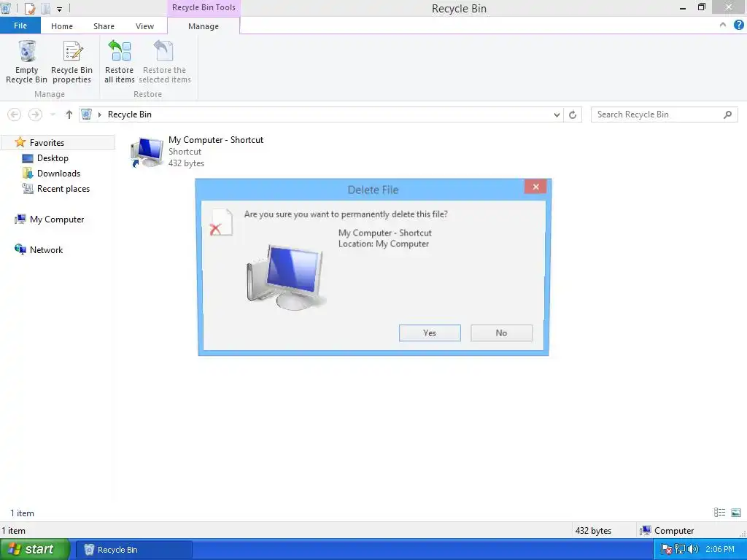The width and height of the screenshot is (747, 560).
Task: Click Properties icon in quick access toolbar
Action: [29, 8]
